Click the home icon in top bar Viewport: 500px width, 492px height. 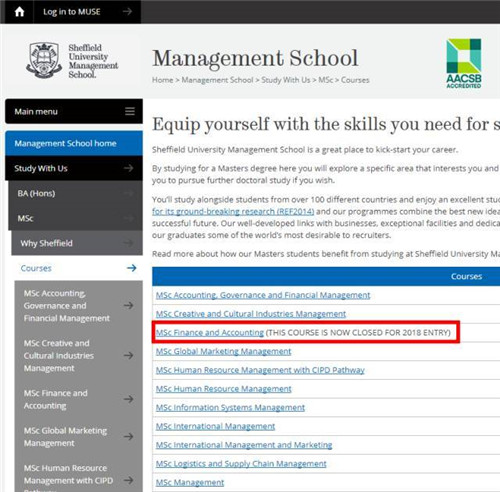[19, 12]
